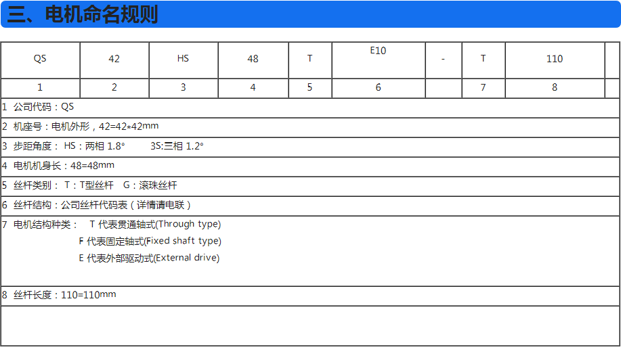Image resolution: width=621 pixels, height=364 pixels.
Task: Select the line 丝杆长度：110=110mm
Action: 64,295
